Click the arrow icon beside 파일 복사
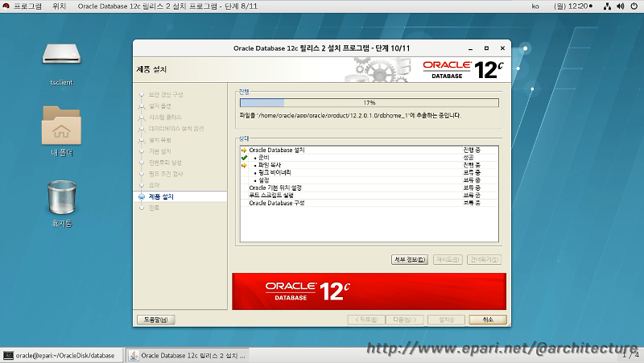The image size is (644, 363). (x=244, y=165)
